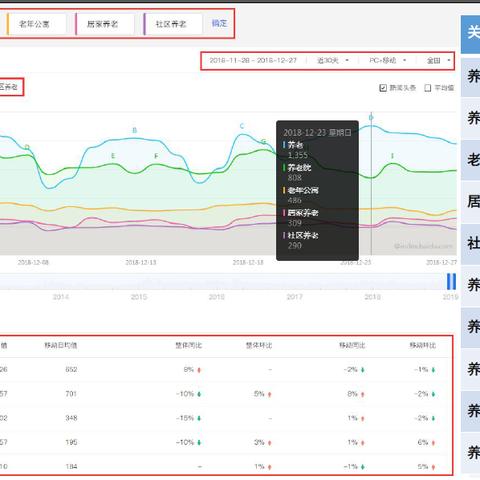
Task: Click the green down arrow in the 195 row's 整体同比
Action: click(199, 443)
